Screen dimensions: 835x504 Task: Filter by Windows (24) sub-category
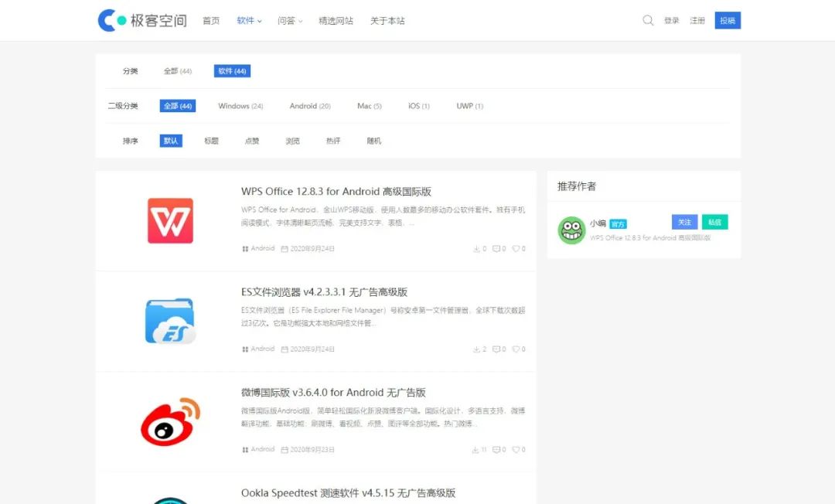tap(240, 106)
